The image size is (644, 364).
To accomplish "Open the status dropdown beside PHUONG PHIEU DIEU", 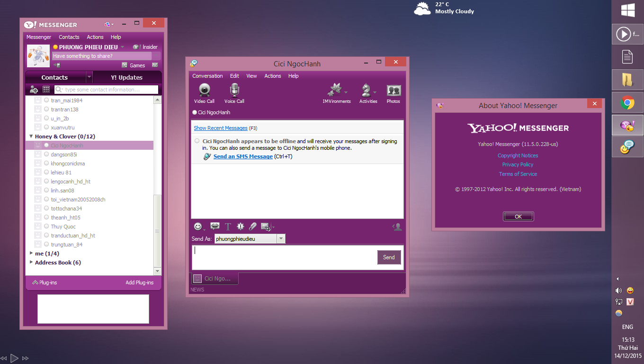I will pos(122,47).
